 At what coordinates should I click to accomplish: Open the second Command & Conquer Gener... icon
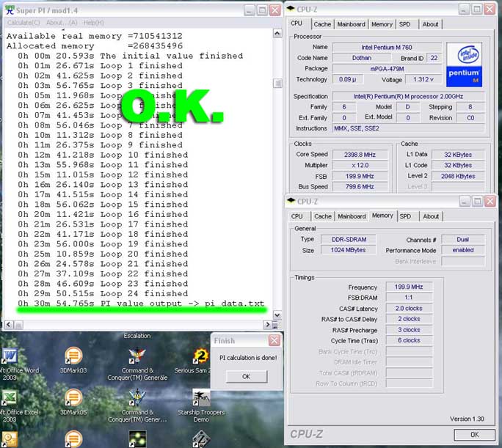tap(137, 397)
